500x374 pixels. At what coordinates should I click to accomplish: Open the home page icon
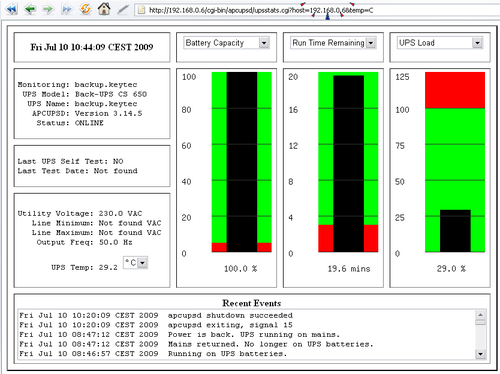tap(104, 8)
